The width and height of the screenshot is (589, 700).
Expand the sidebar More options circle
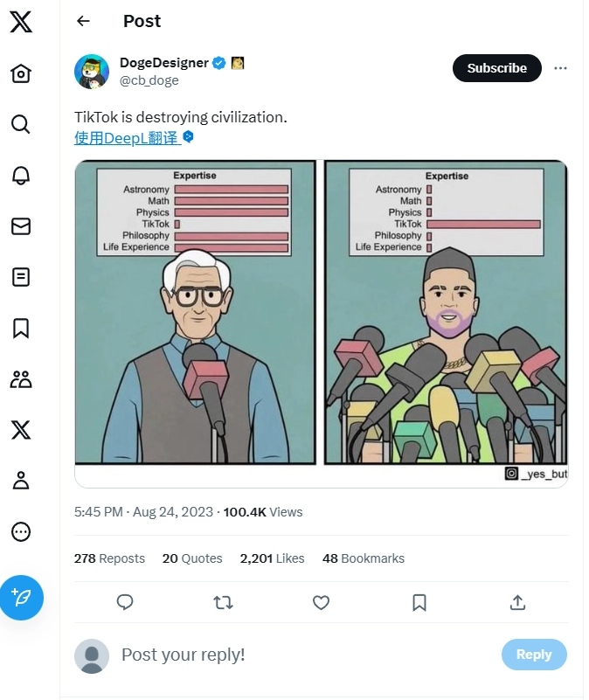coord(21,530)
